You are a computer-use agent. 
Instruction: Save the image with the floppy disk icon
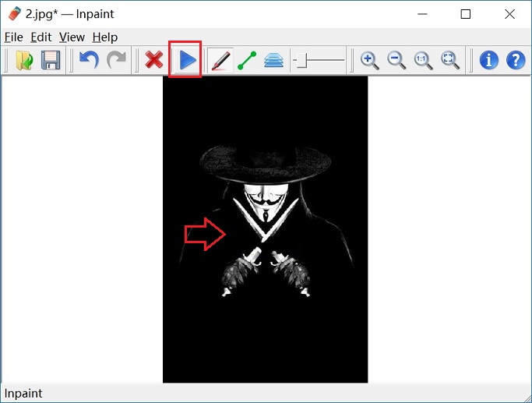coord(51,60)
